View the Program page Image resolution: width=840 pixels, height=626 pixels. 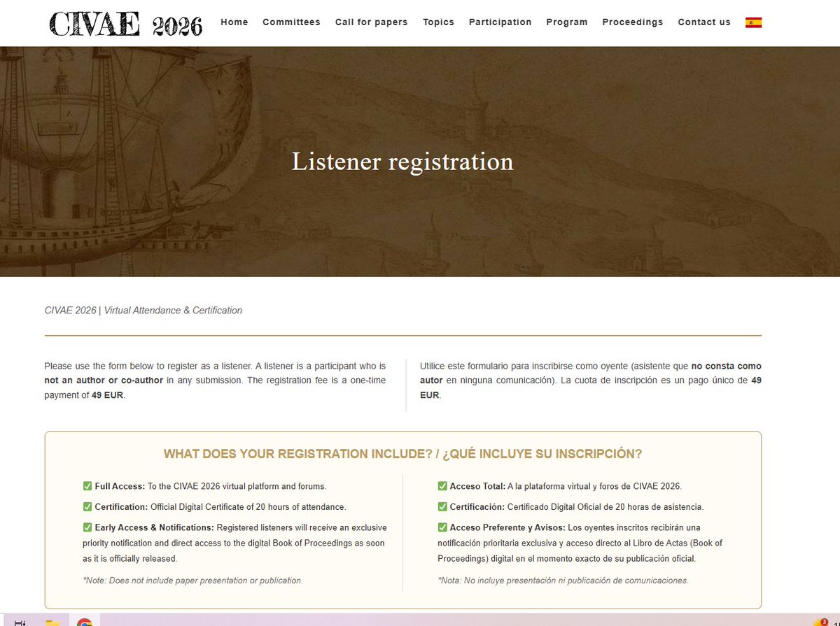click(x=567, y=22)
